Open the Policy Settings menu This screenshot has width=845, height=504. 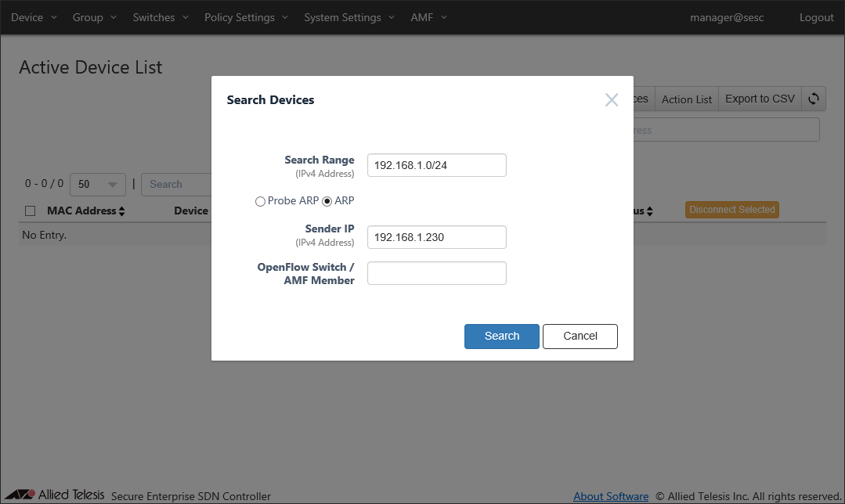tap(246, 17)
